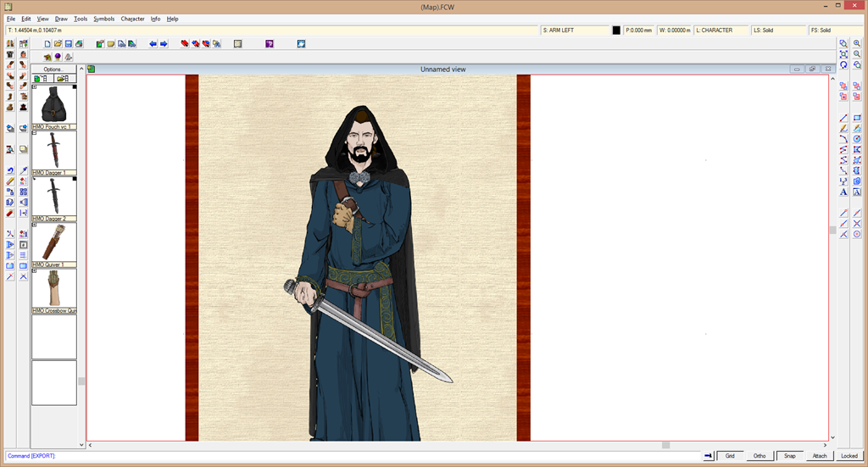This screenshot has width=868, height=467.
Task: Select the Box rectangle drawing tool
Action: [x=857, y=118]
